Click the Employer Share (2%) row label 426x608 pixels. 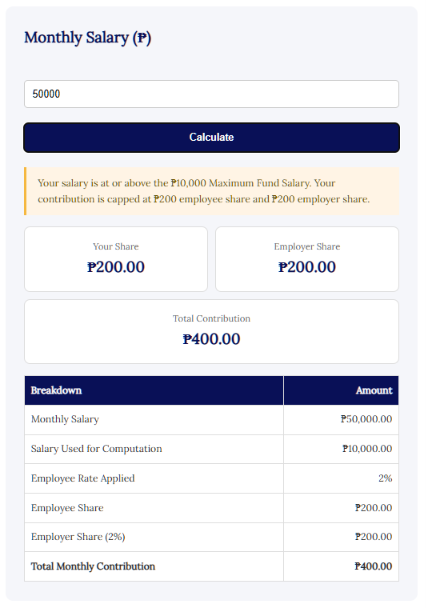pos(78,537)
